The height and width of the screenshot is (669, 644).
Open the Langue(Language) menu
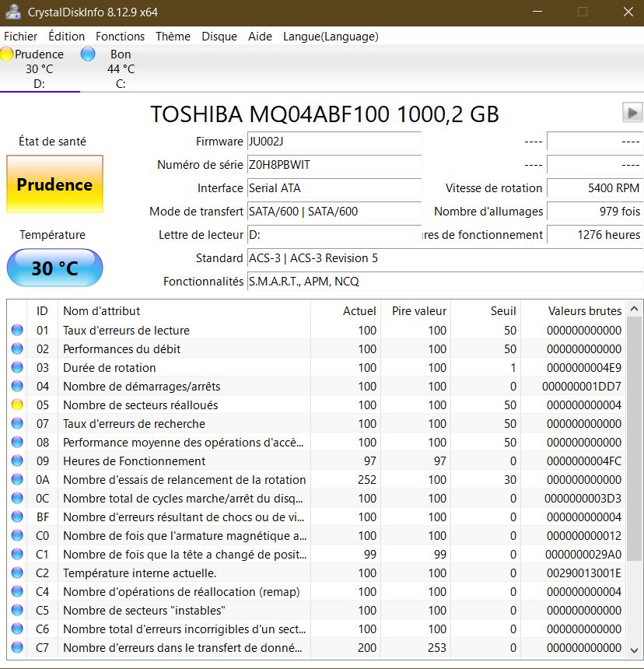(x=331, y=37)
